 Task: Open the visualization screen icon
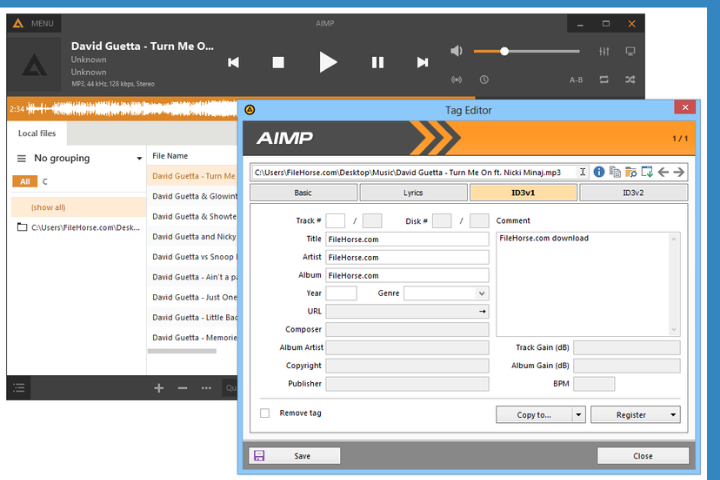(630, 51)
